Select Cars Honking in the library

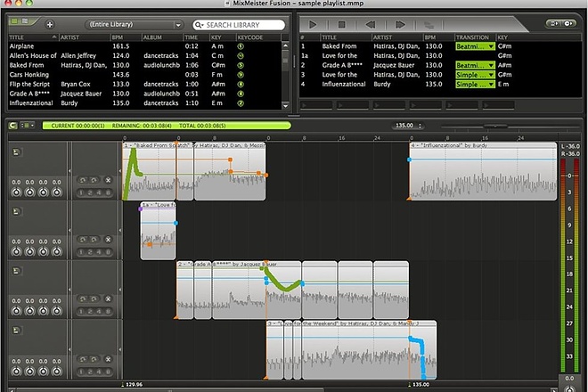(x=144, y=75)
